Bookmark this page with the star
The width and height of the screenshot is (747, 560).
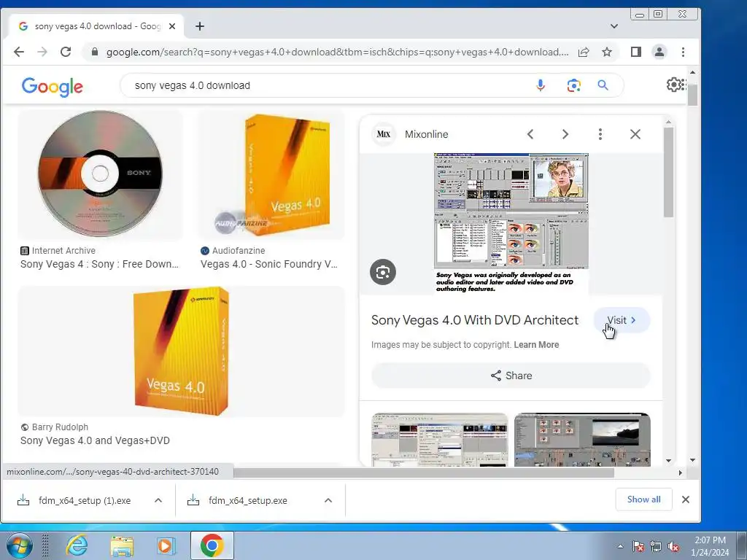[607, 52]
